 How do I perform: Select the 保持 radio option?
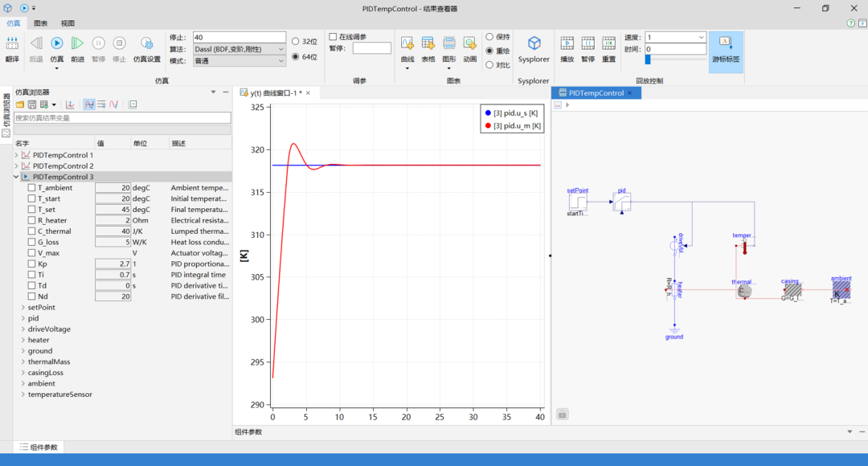click(489, 36)
